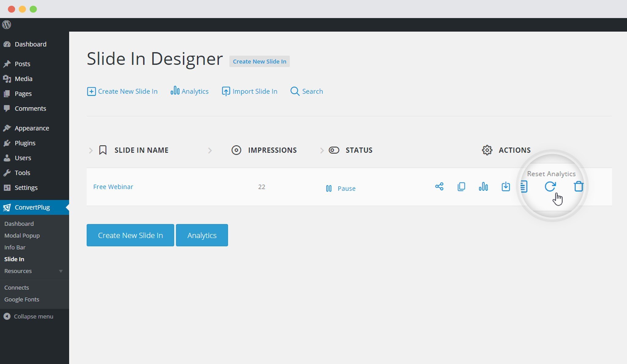Sort by Impressions column header
627x364 pixels.
[272, 150]
